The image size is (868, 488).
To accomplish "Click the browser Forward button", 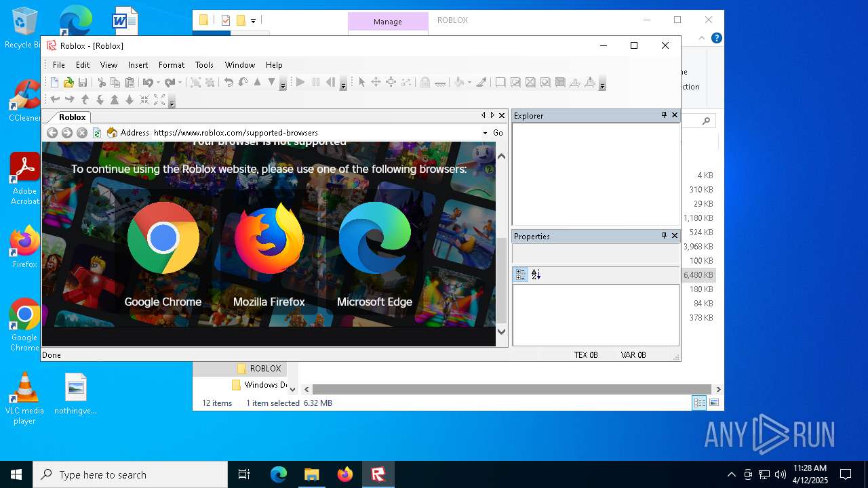I will (66, 133).
